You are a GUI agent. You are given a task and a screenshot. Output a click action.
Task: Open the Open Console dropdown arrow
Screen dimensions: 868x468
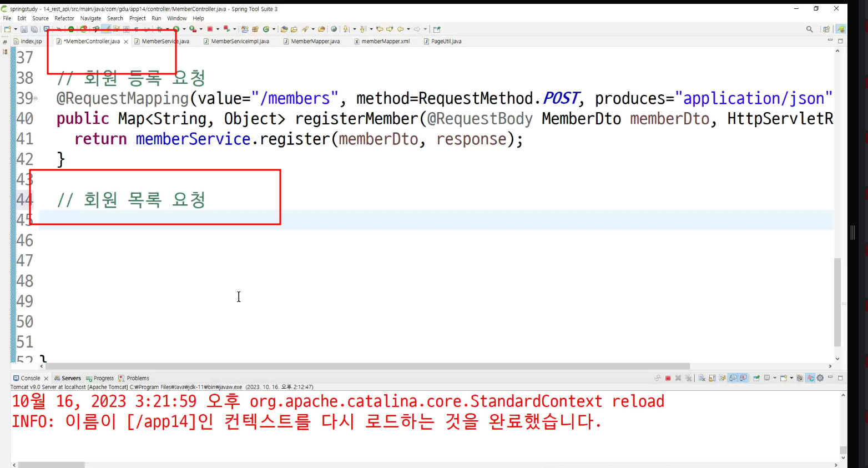791,378
